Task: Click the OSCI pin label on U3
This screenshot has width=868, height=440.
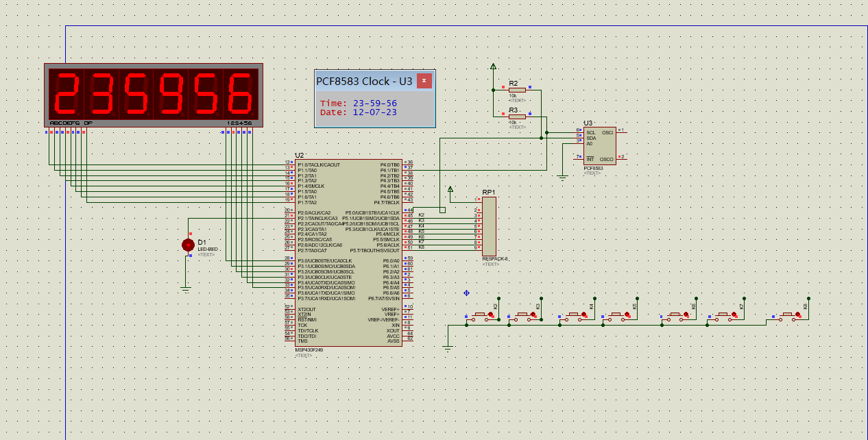Action: tap(607, 132)
